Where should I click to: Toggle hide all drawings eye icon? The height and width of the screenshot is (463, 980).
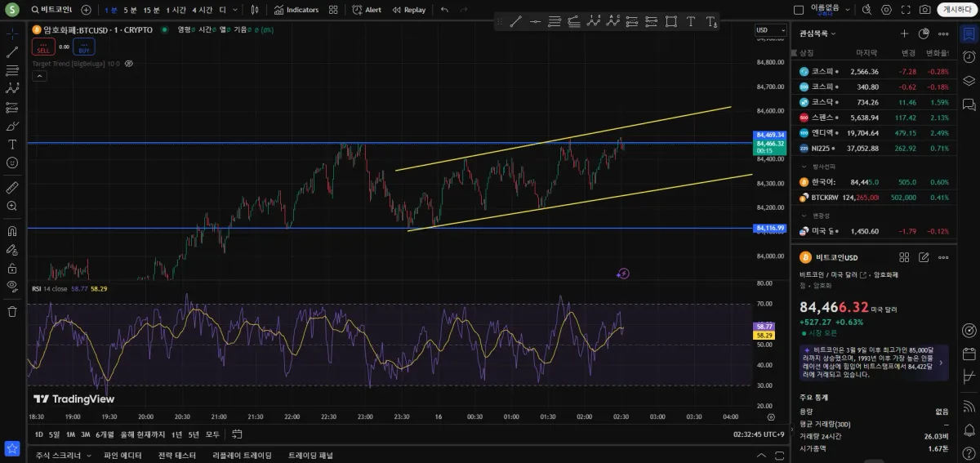pos(12,286)
